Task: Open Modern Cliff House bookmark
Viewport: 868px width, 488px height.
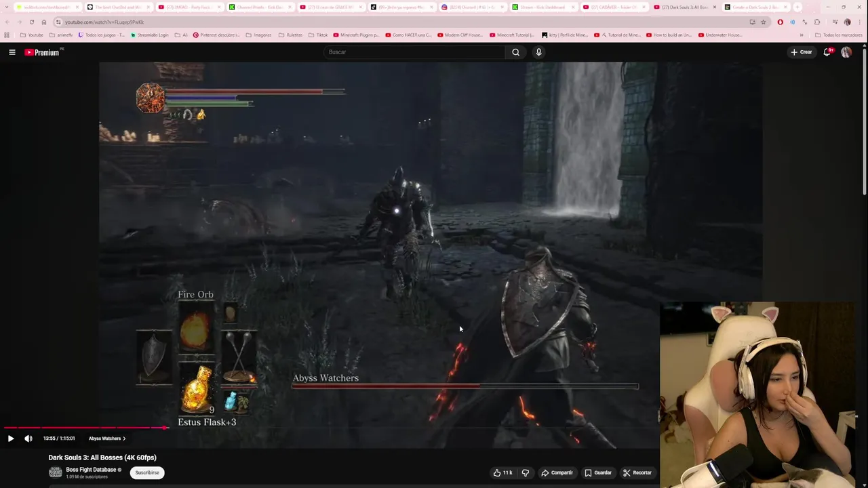Action: (x=460, y=35)
